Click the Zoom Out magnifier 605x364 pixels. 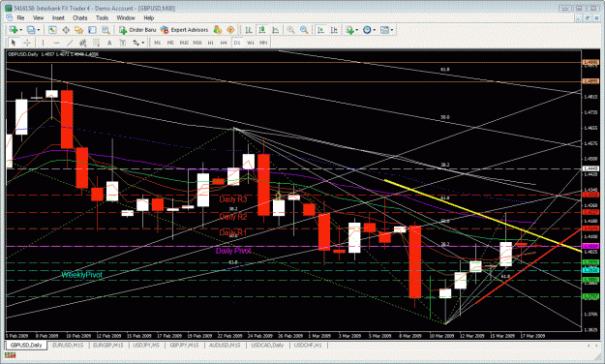tap(304, 30)
